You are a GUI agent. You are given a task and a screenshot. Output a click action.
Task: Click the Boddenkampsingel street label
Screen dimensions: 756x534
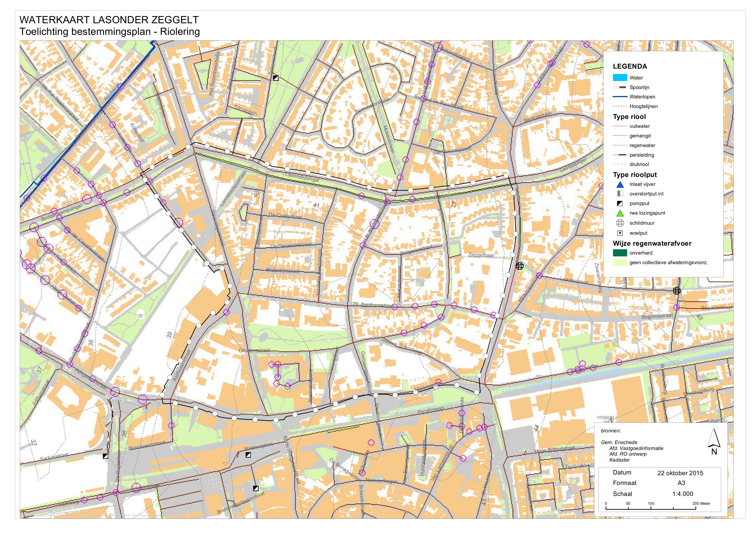(x=62, y=212)
